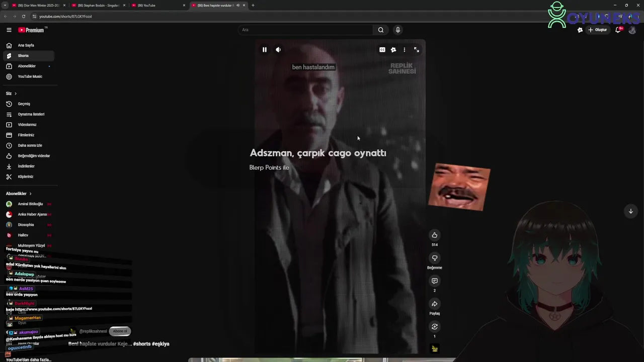The width and height of the screenshot is (644, 362).
Task: Open İndirilenler downloads
Action: (28, 166)
